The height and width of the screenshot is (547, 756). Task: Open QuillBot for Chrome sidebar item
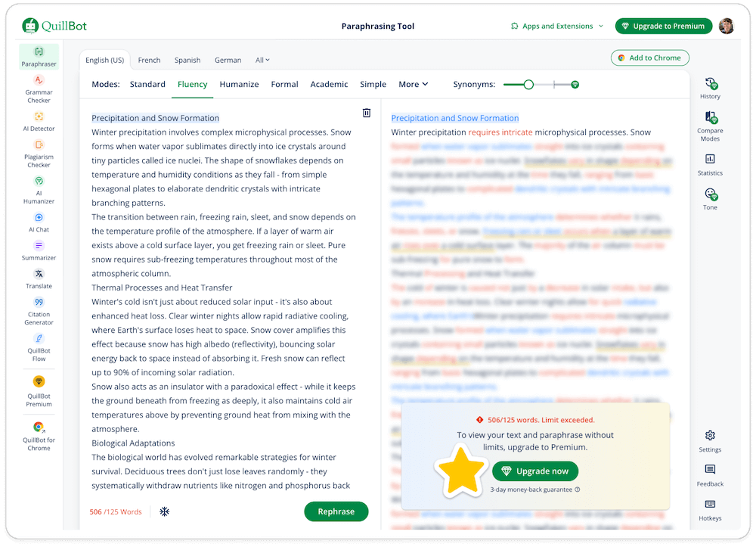pos(39,436)
